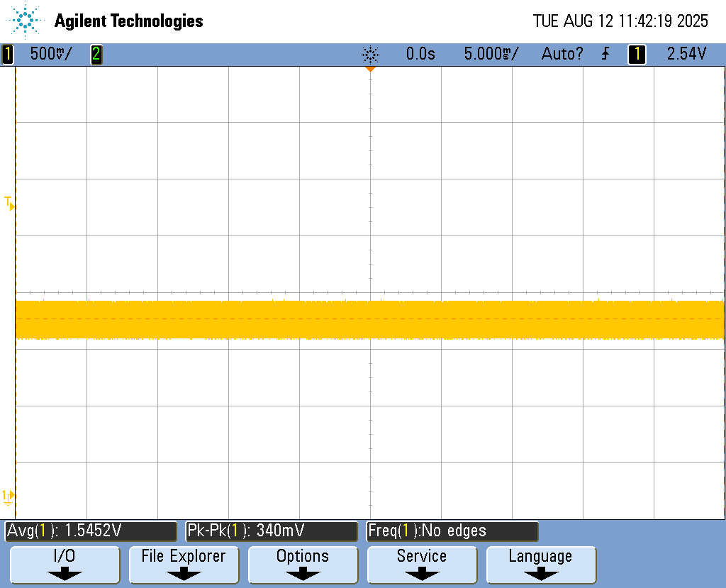
Task: Select the channel 2 indicator in status bar
Action: (96, 54)
